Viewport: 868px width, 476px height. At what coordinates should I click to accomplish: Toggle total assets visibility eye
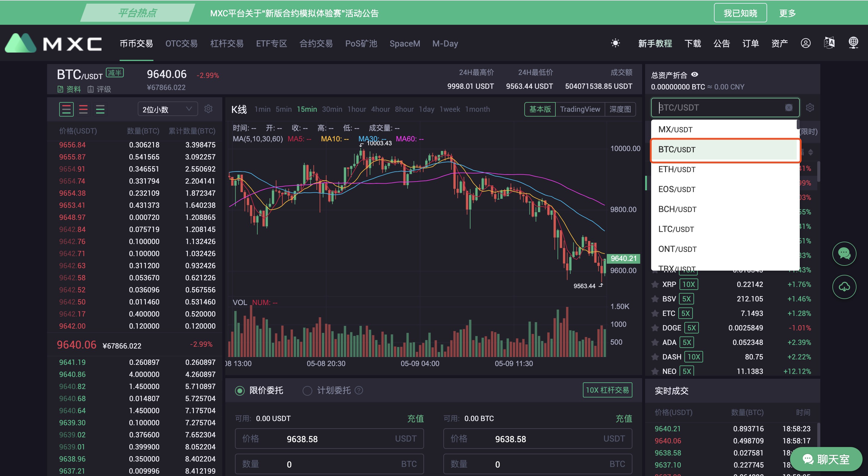click(695, 74)
